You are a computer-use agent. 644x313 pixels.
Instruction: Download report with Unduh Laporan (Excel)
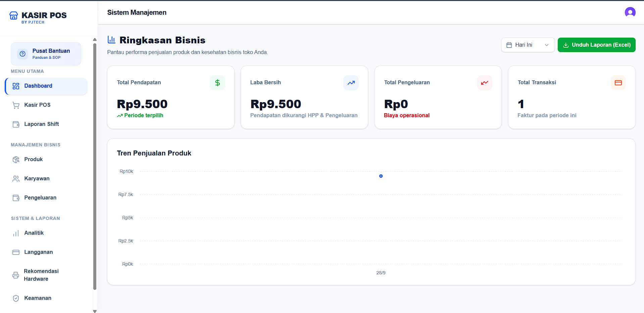pyautogui.click(x=596, y=45)
